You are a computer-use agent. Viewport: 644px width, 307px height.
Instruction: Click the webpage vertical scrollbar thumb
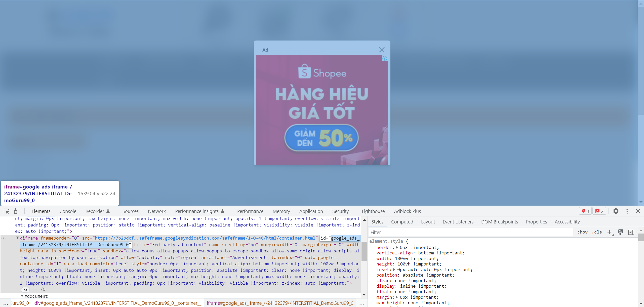[641, 60]
